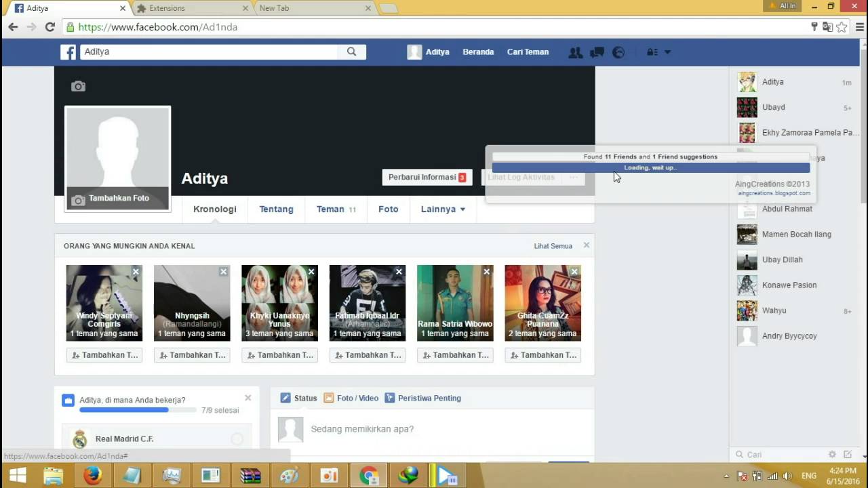Go to Beranda in the header
868x488 pixels.
478,52
